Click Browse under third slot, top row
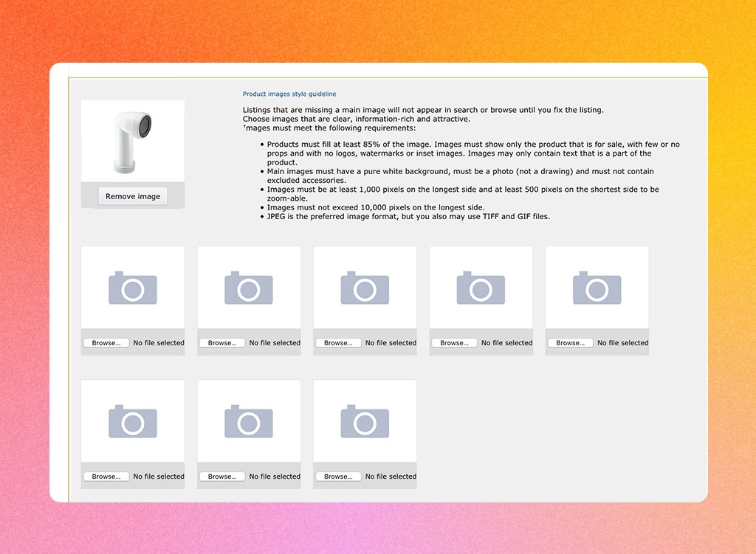Image resolution: width=756 pixels, height=554 pixels. tap(338, 343)
